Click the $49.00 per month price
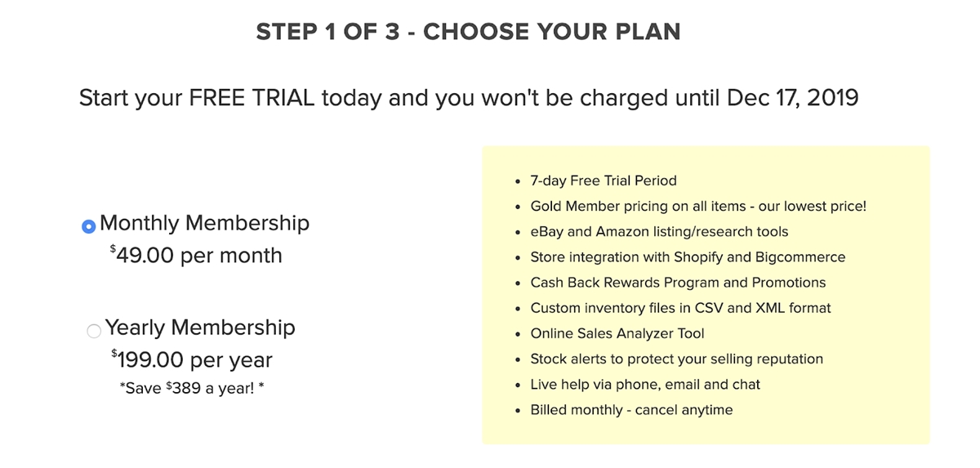 point(196,256)
